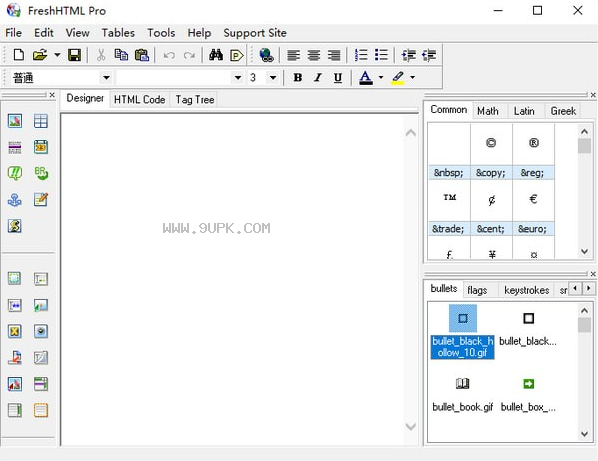The width and height of the screenshot is (598, 461).
Task: Open the Edit menu
Action: point(44,33)
